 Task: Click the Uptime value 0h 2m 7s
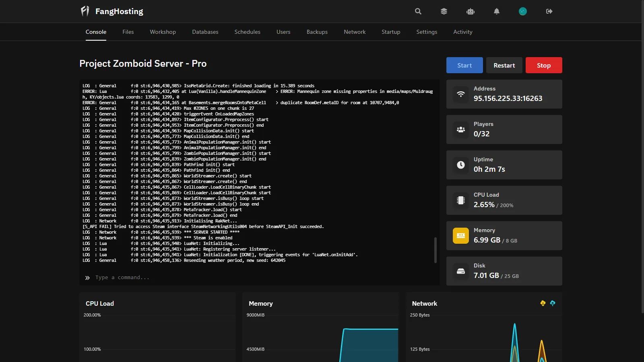tap(489, 169)
